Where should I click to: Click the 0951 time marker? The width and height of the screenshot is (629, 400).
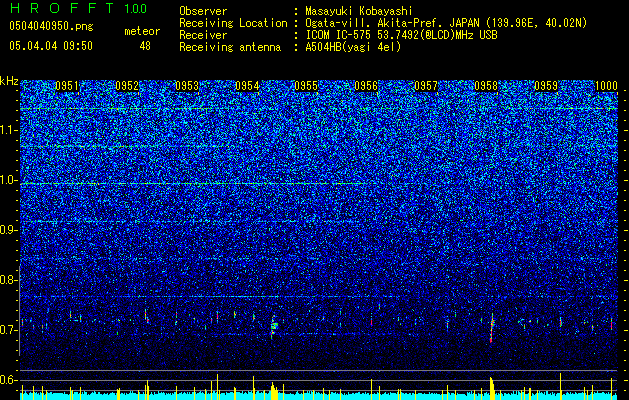coord(67,86)
